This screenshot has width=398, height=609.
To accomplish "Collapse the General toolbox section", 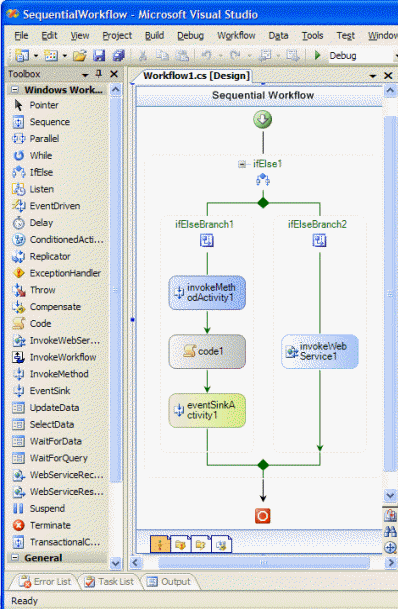I will [15, 558].
